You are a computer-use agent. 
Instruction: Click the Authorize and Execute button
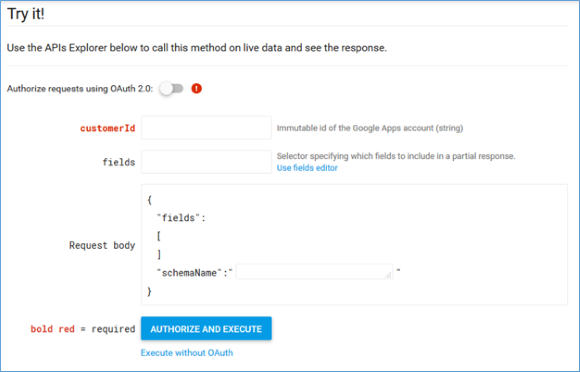pos(206,329)
